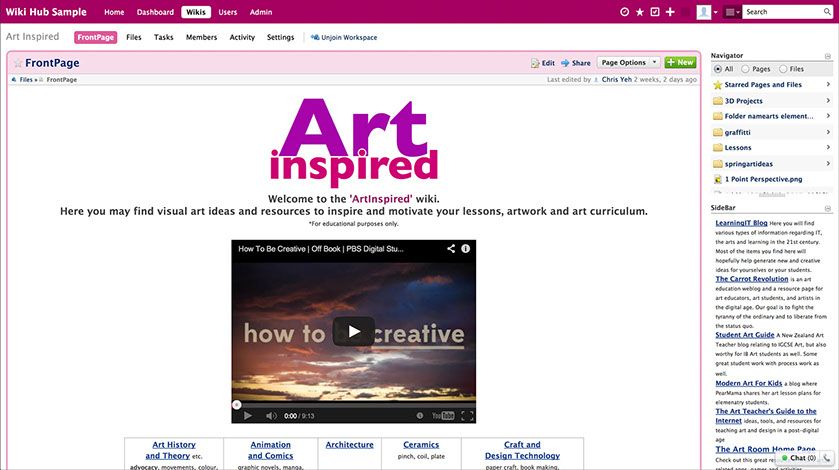Image resolution: width=839 pixels, height=470 pixels.
Task: Switch to the Dashboard tab
Action: 155,12
